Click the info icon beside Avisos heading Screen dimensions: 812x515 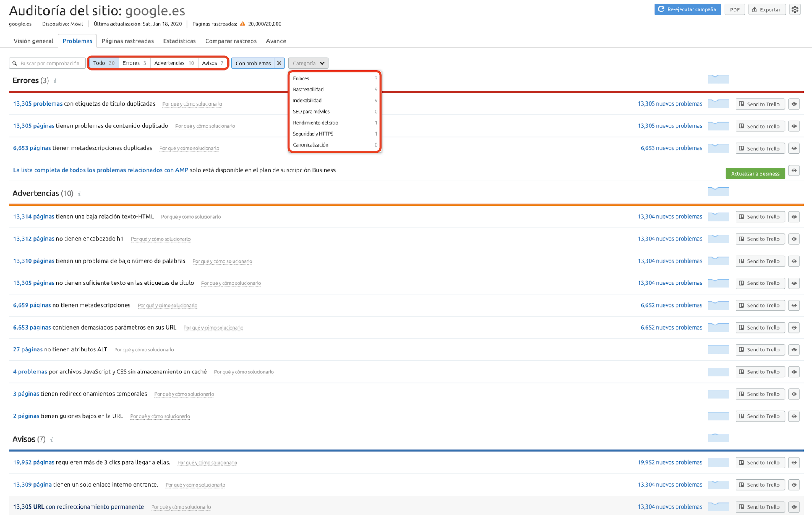(52, 440)
